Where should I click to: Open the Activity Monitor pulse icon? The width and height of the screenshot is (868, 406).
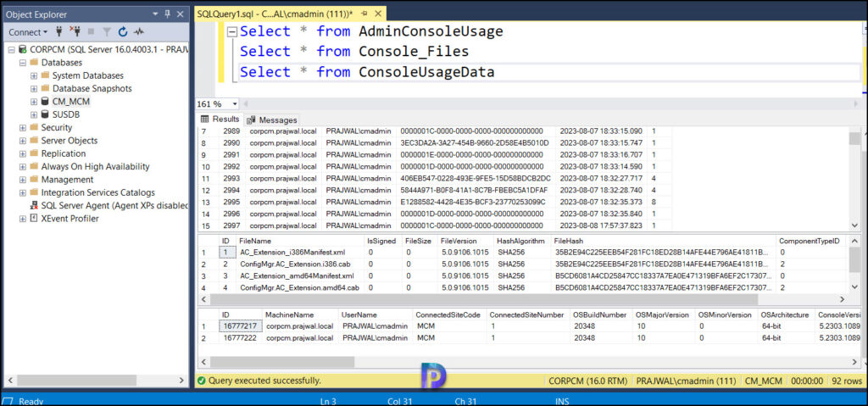pyautogui.click(x=138, y=32)
